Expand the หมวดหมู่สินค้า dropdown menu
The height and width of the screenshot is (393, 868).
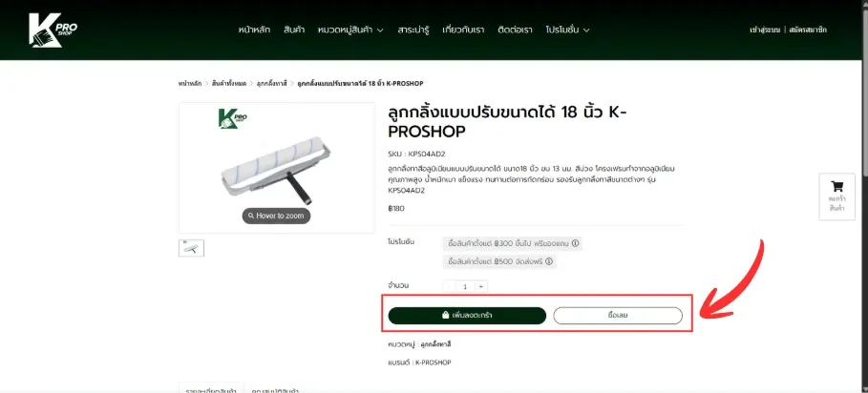pos(350,30)
